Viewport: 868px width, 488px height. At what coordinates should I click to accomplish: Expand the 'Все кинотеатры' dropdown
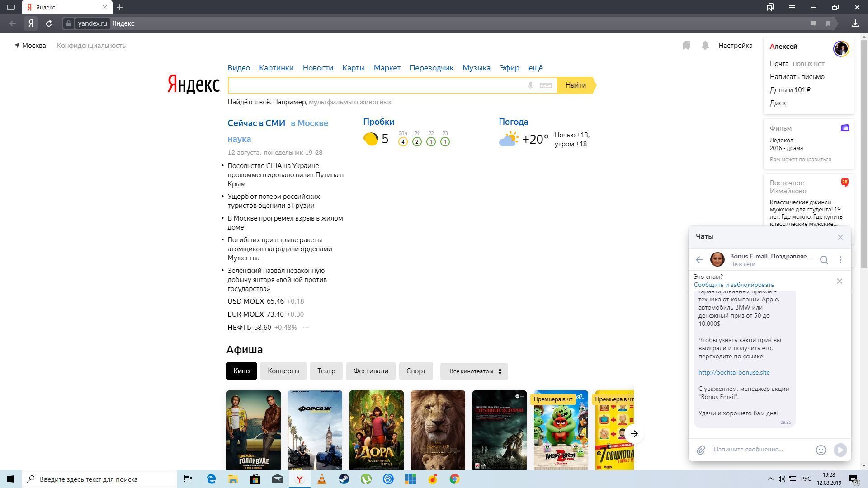tap(474, 371)
